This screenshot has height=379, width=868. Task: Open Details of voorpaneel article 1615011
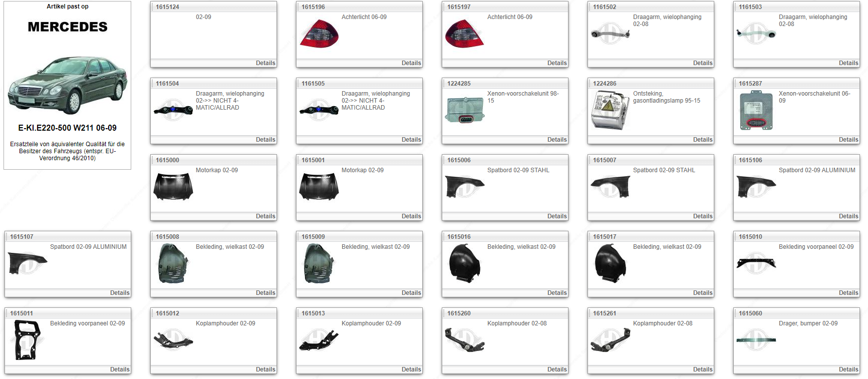[x=120, y=369]
